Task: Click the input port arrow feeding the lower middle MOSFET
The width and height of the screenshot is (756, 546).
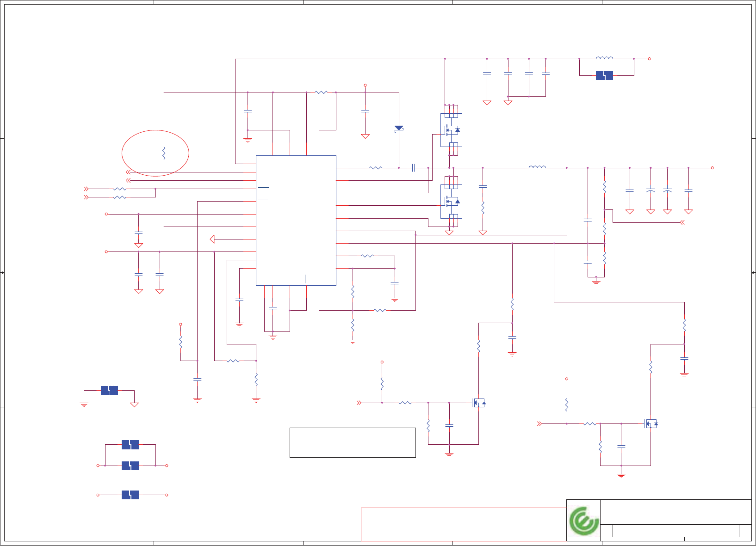Action: pos(359,403)
